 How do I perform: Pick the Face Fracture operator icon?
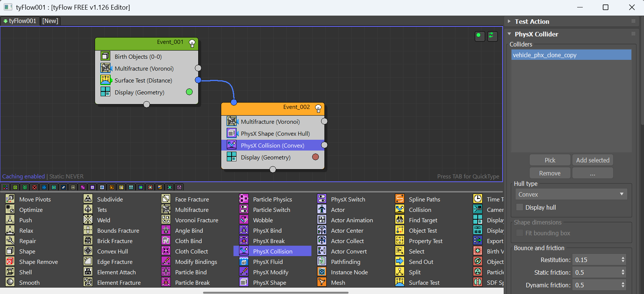(x=166, y=199)
